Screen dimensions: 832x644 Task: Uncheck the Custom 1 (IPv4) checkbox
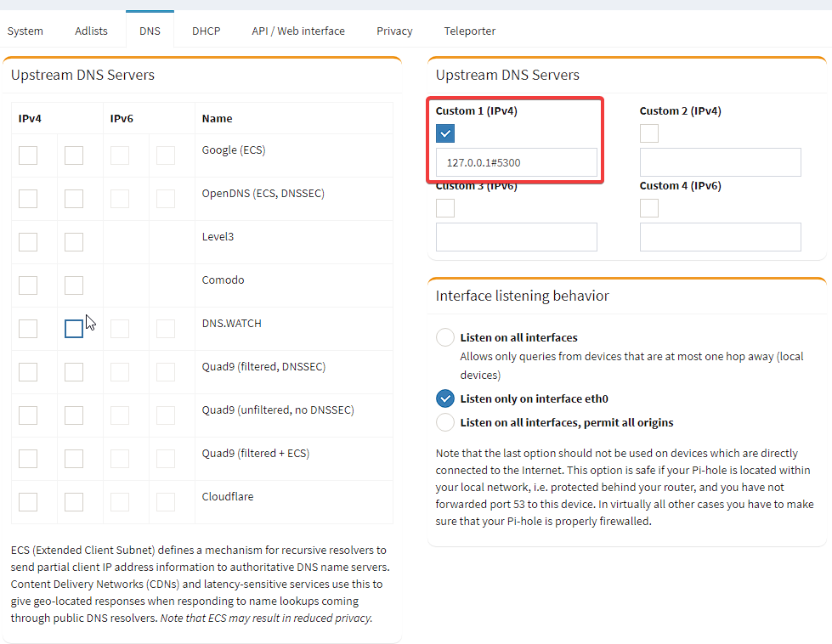tap(445, 133)
